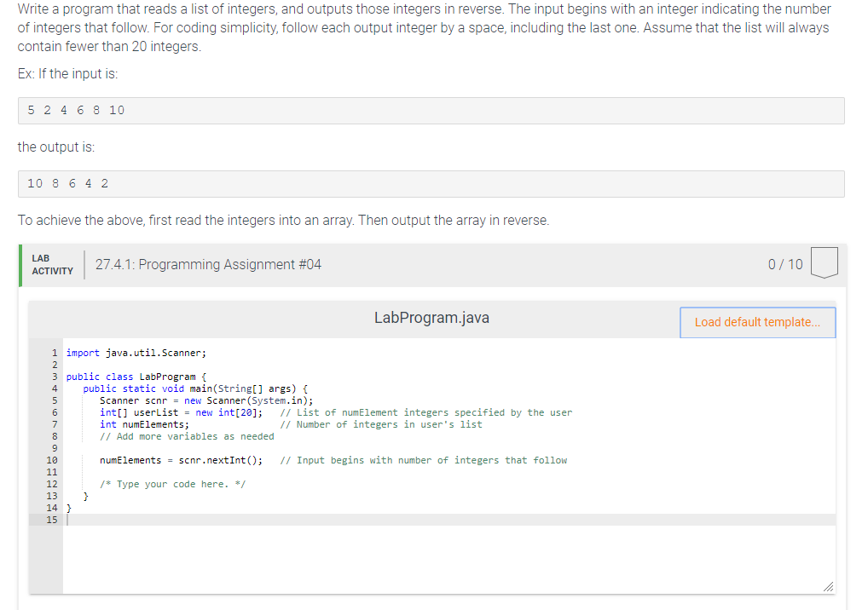Screen dimensions: 868x610
Task: Click the sample output box '10 8 6 4 2'
Action: click(431, 184)
